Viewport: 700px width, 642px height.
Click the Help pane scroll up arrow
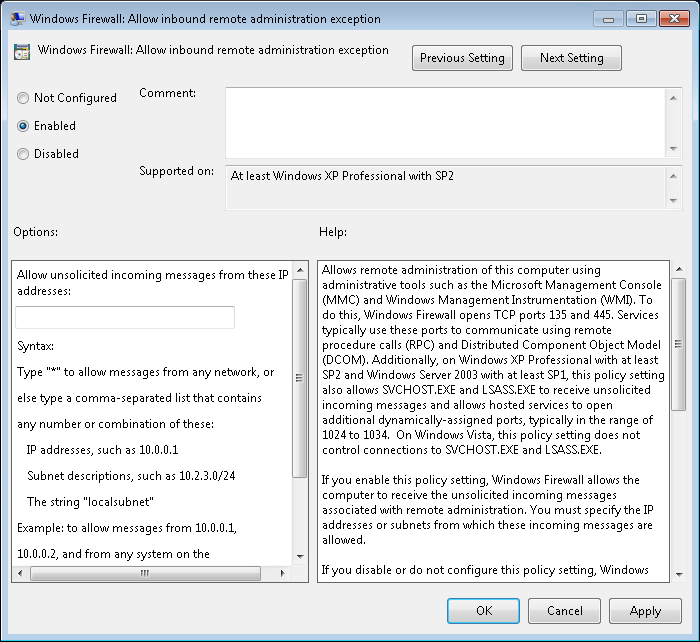tap(679, 269)
